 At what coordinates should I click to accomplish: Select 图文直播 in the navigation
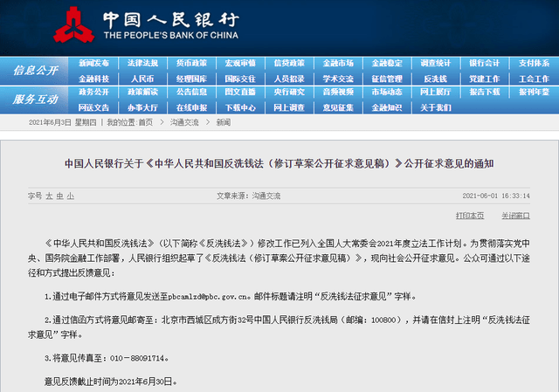click(240, 92)
